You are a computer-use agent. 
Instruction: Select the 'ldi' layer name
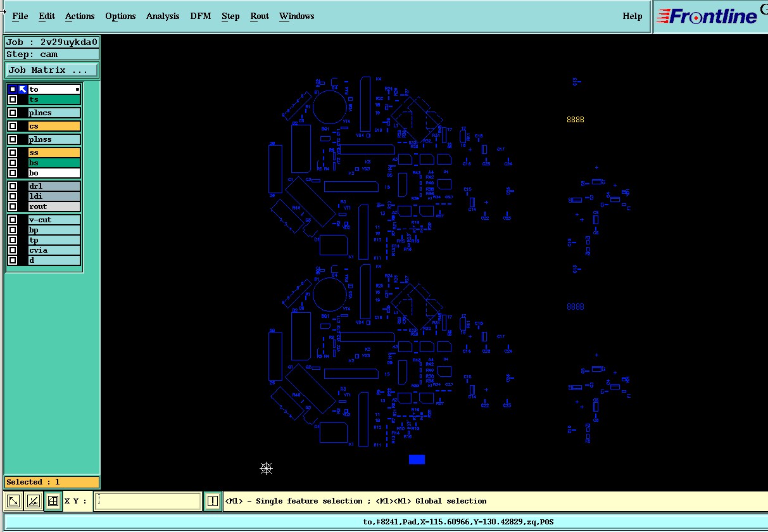click(54, 196)
